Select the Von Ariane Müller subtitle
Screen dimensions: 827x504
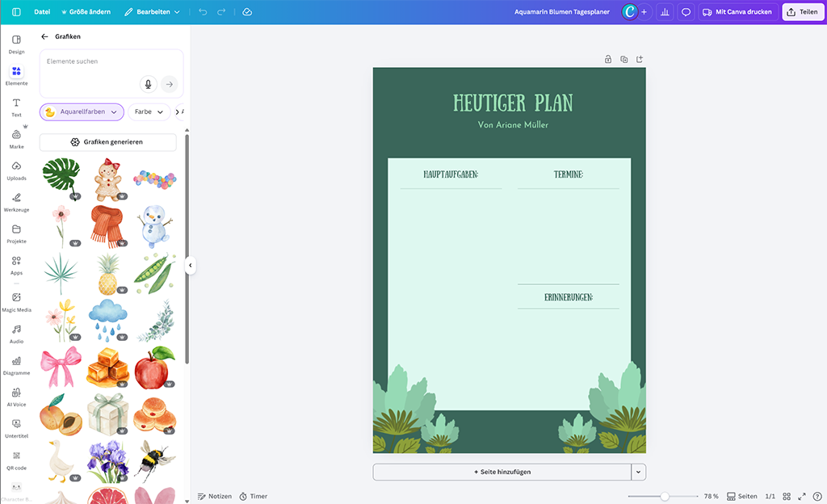513,125
